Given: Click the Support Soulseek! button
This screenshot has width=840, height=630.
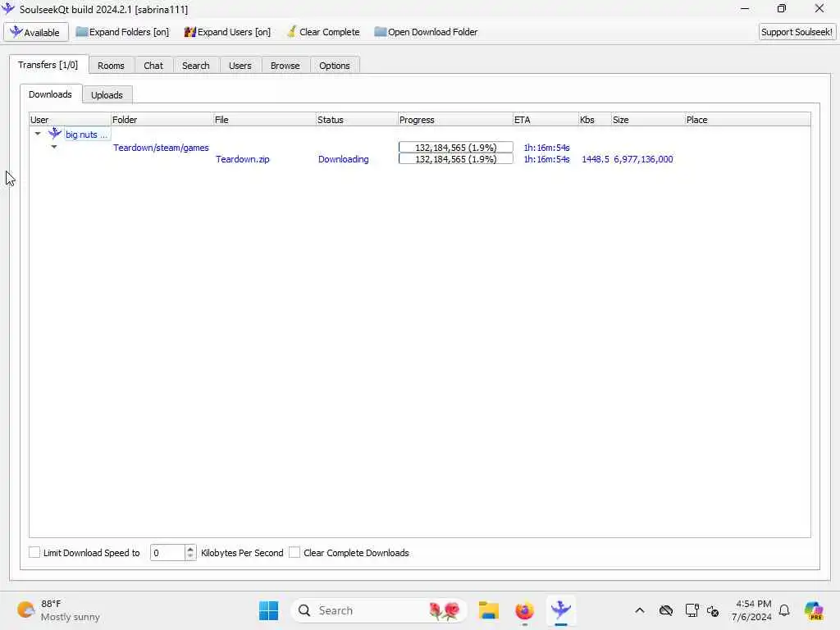Looking at the screenshot, I should click(x=797, y=32).
